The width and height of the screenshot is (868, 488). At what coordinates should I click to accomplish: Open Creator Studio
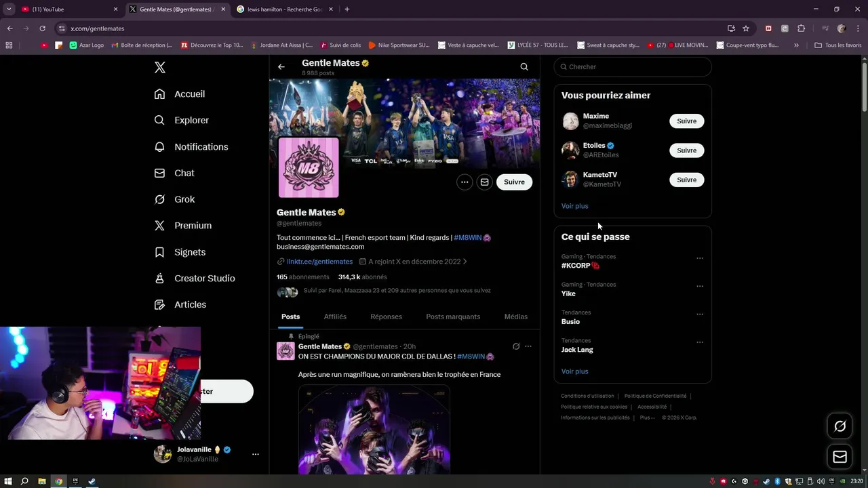click(x=195, y=279)
